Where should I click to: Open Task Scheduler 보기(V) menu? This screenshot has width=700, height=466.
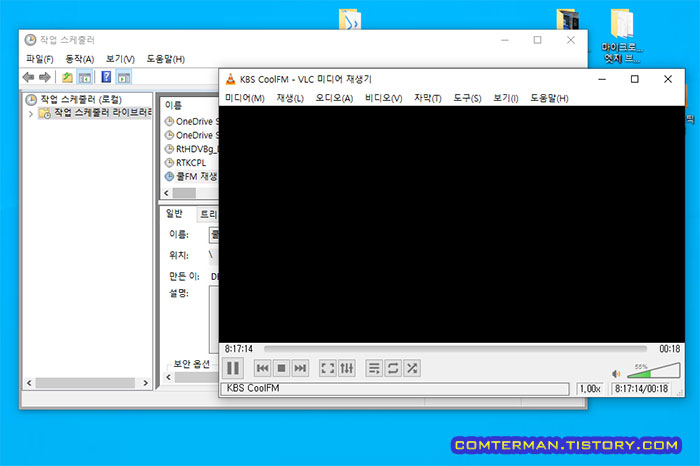click(x=120, y=59)
